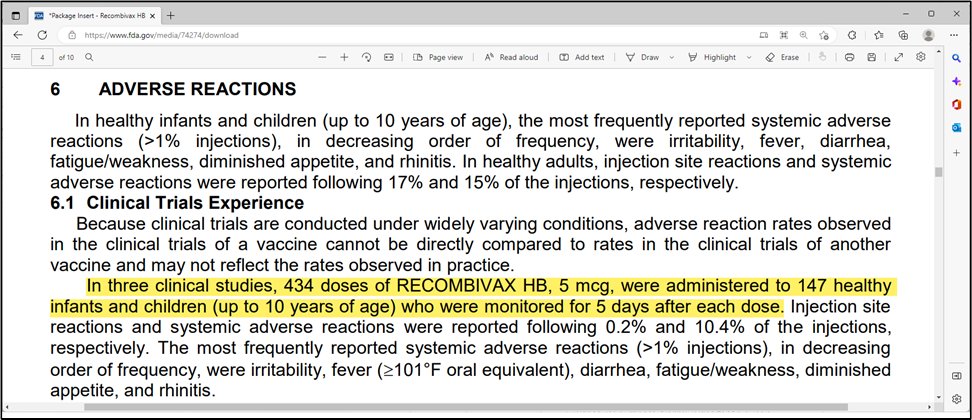Click the PDF zoom out minus icon

pyautogui.click(x=322, y=58)
